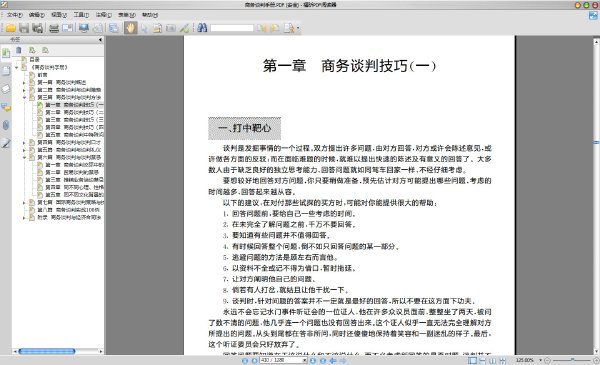Open the 文件 menu

14,15
